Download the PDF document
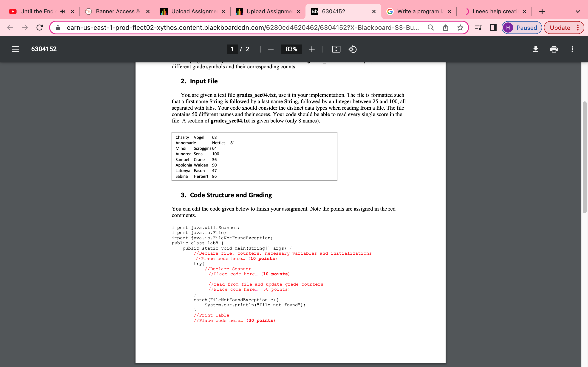The image size is (588, 367). (x=536, y=49)
